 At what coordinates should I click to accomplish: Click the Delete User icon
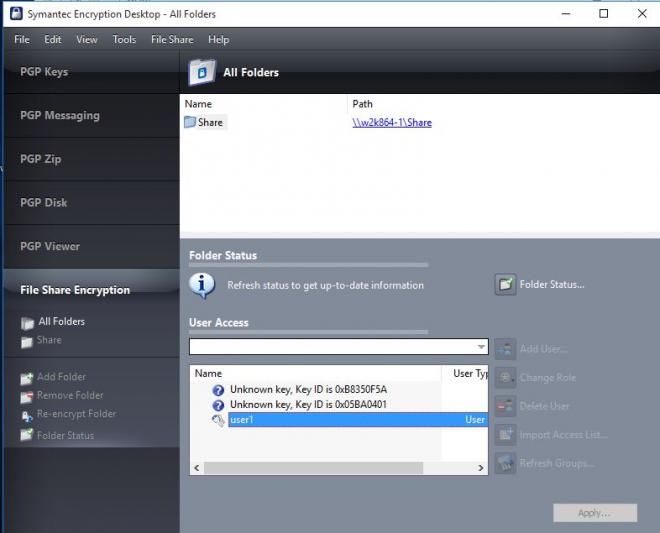505,406
